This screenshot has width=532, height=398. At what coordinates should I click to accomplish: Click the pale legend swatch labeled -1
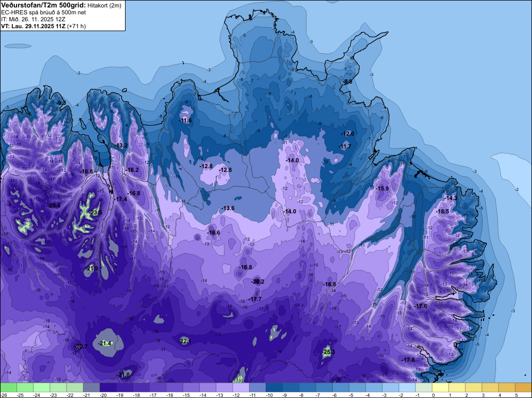(424, 387)
